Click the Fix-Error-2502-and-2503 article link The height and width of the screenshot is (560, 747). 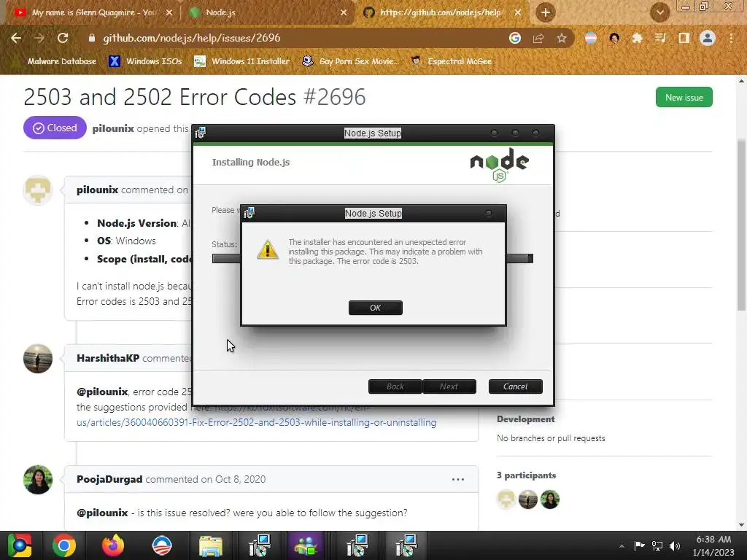[x=256, y=422]
